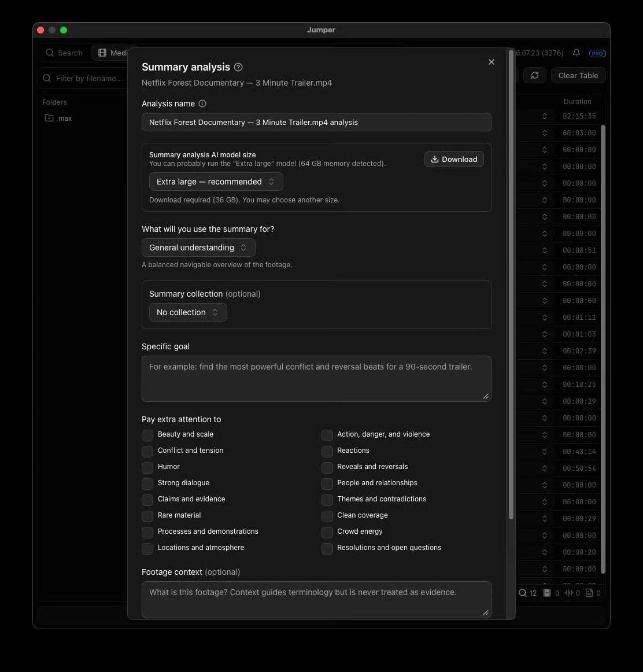Close the Summary analysis dialog
The width and height of the screenshot is (643, 672).
tap(492, 62)
